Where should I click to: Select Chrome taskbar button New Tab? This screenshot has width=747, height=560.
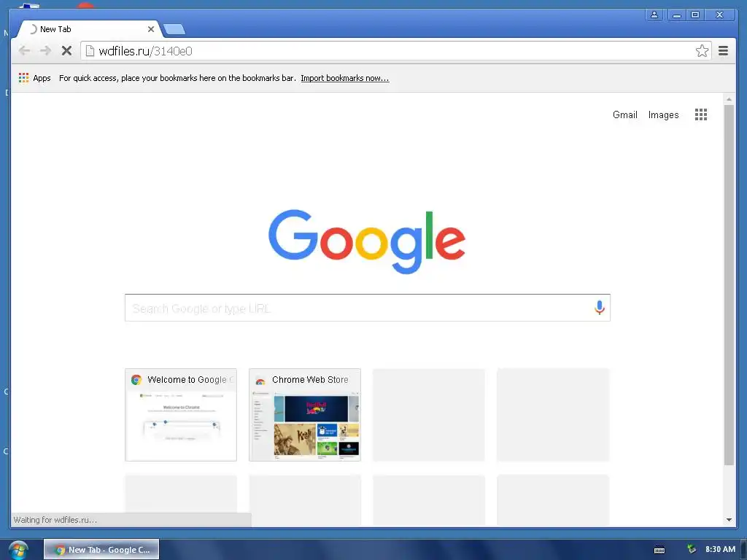101,550
